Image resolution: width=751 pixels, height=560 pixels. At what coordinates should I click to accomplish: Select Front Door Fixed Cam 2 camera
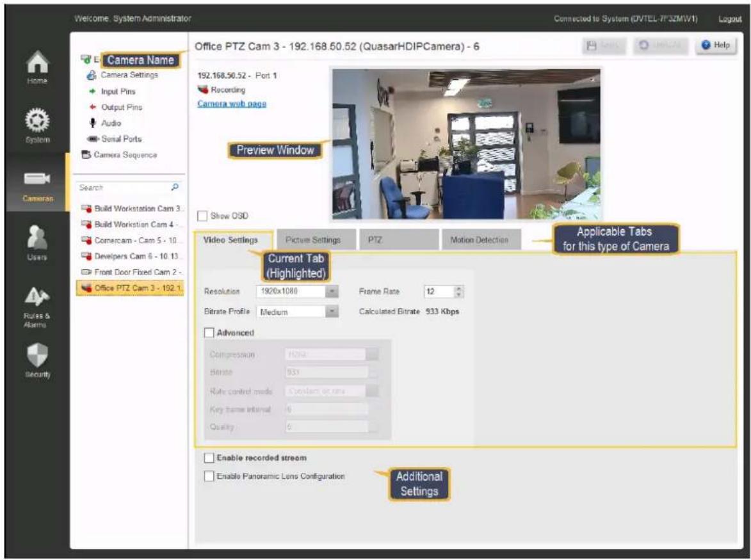coord(131,272)
